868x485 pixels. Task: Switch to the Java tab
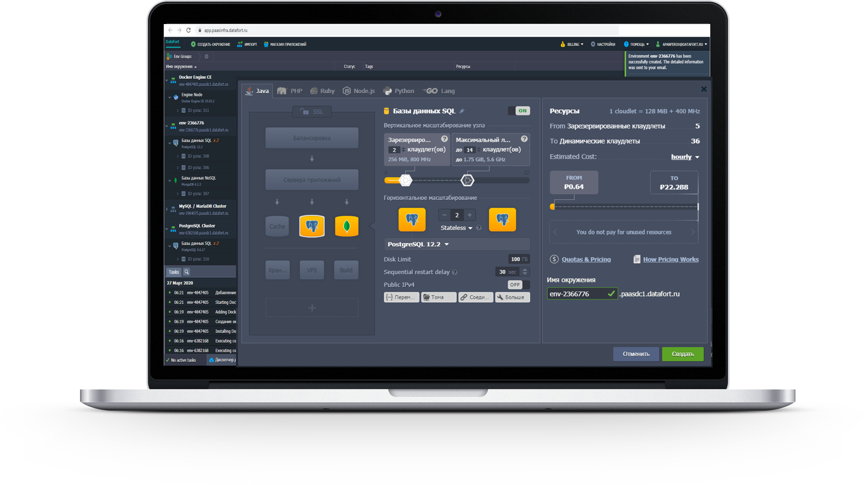coord(257,91)
